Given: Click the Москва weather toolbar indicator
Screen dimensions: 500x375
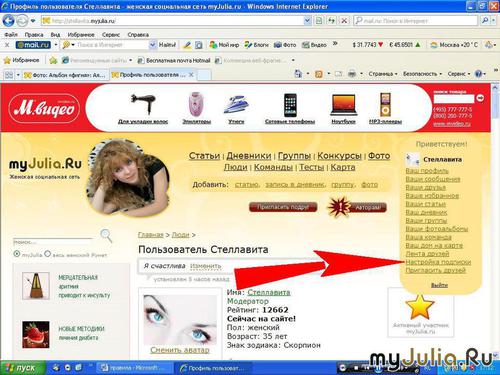Looking at the screenshot, I should pyautogui.click(x=454, y=45).
